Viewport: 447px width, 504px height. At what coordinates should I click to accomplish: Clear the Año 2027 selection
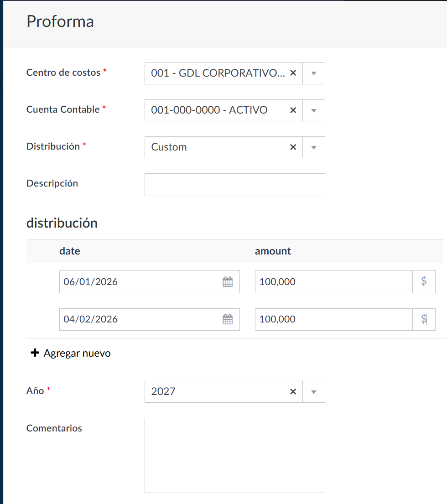tap(293, 392)
